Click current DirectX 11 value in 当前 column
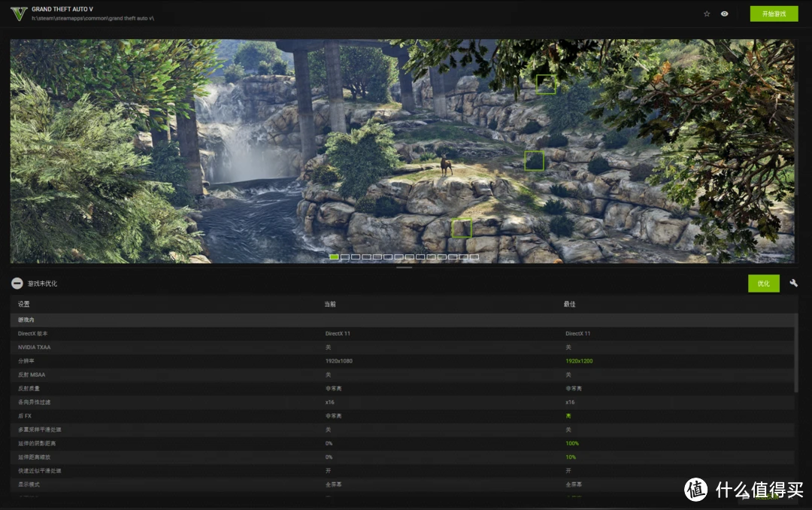This screenshot has height=510, width=812. (338, 334)
